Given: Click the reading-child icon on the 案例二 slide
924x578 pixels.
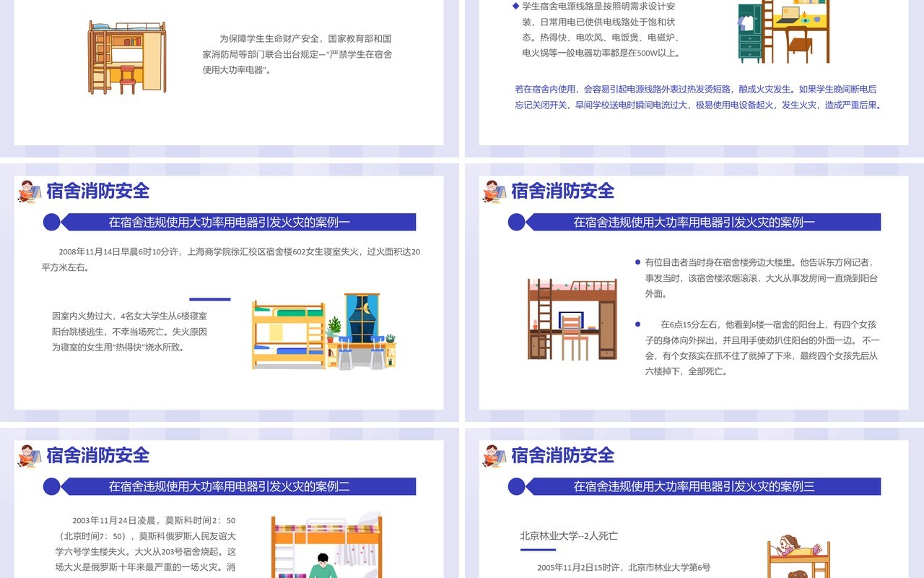Looking at the screenshot, I should tap(30, 456).
